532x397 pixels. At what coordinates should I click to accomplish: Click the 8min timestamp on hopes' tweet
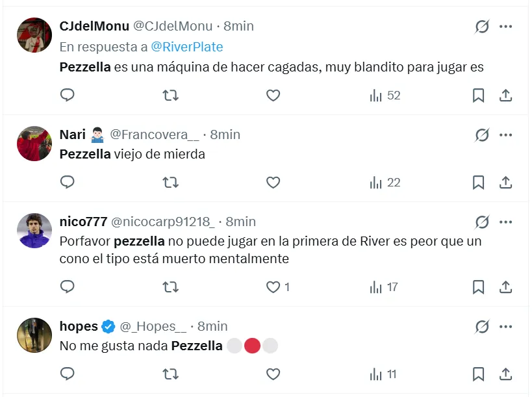coord(212,326)
